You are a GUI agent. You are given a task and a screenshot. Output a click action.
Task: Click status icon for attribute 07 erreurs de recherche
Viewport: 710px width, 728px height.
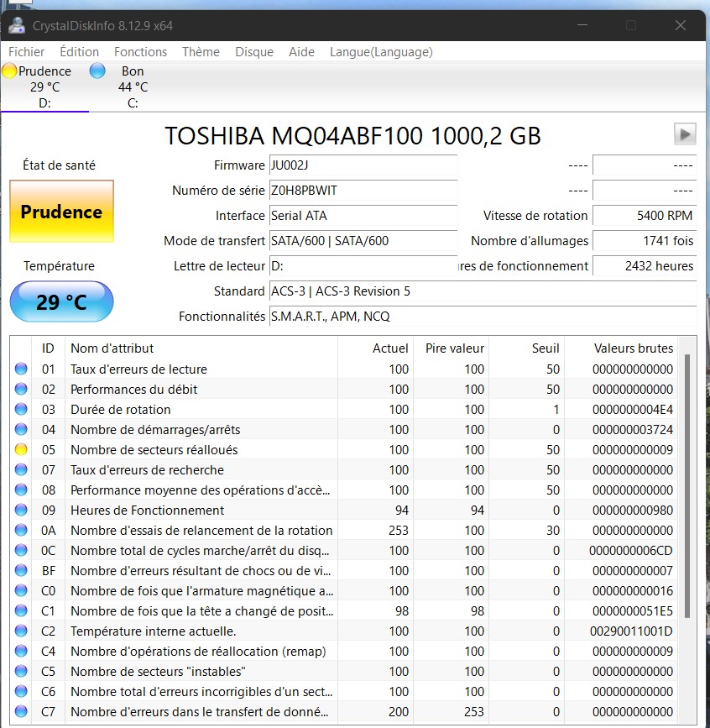21,469
